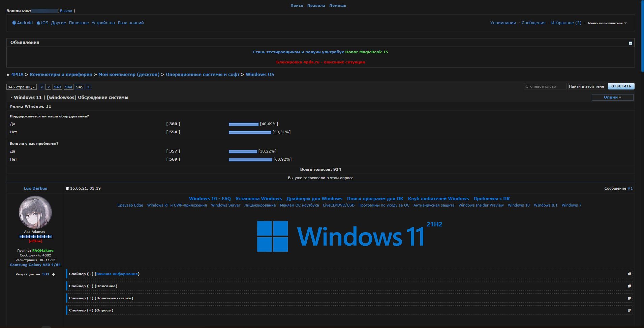Open Samsung Galaxy A50 4/64 device link
This screenshot has width=644, height=328.
click(35, 265)
